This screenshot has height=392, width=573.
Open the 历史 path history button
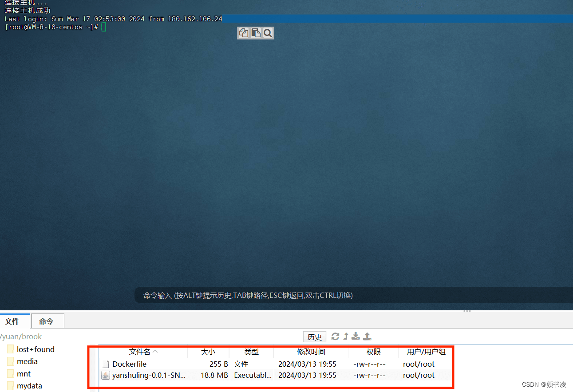pyautogui.click(x=315, y=337)
